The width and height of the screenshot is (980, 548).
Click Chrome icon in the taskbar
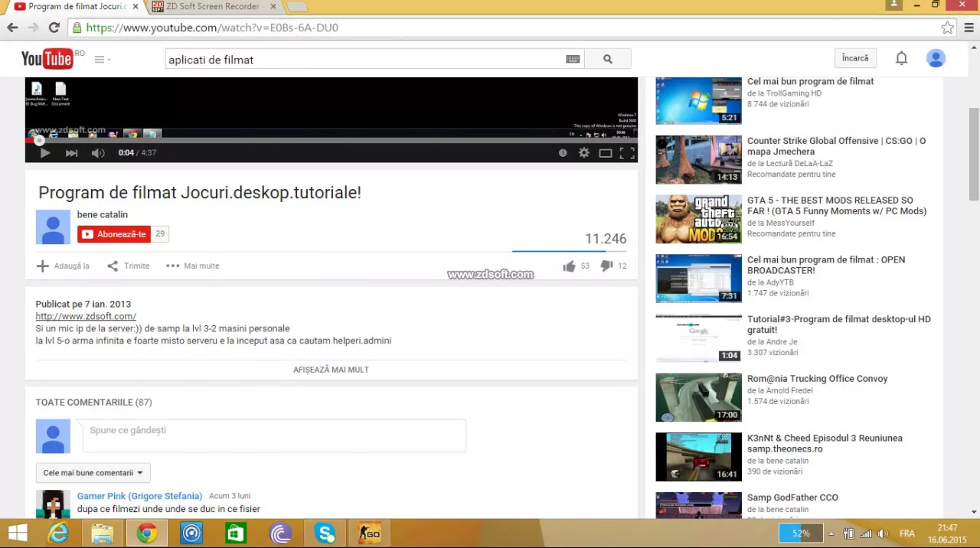click(x=147, y=533)
